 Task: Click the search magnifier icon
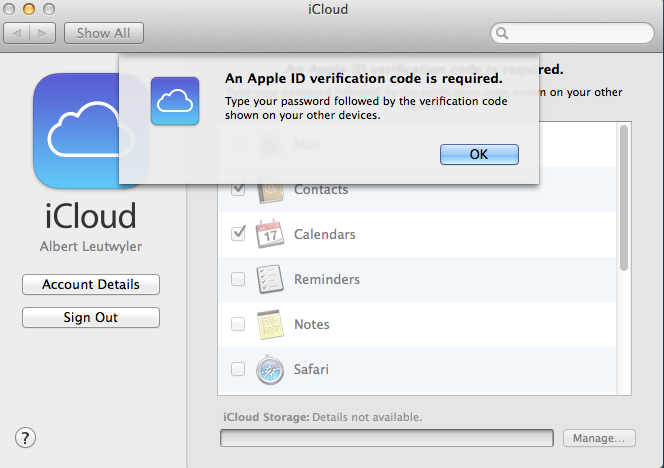502,33
